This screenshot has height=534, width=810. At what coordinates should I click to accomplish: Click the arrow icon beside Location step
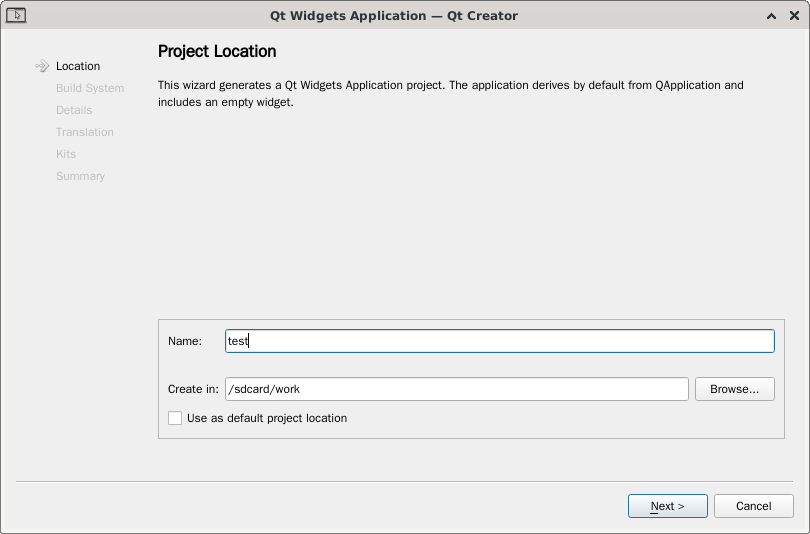42,66
